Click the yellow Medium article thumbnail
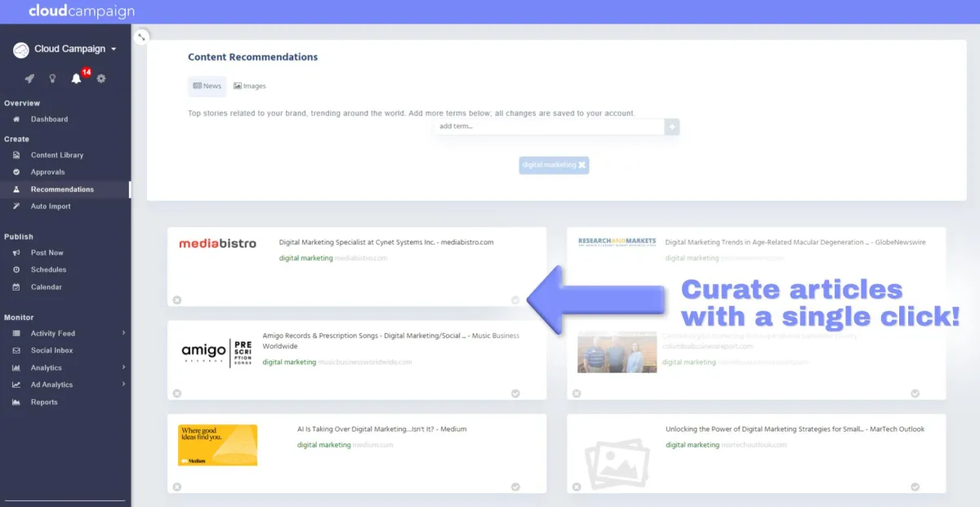Screen dimensions: 980x507 (x=218, y=445)
